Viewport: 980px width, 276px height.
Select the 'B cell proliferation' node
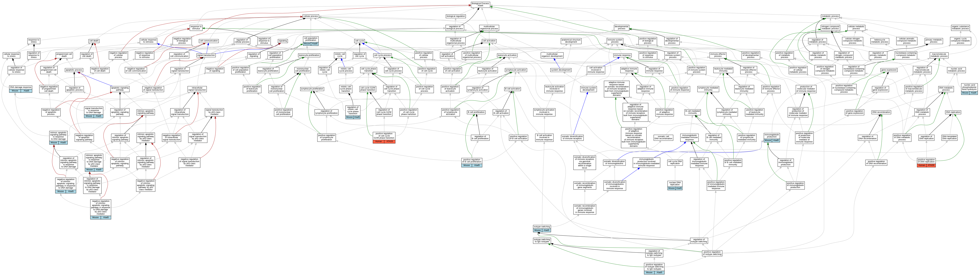pyautogui.click(x=476, y=112)
